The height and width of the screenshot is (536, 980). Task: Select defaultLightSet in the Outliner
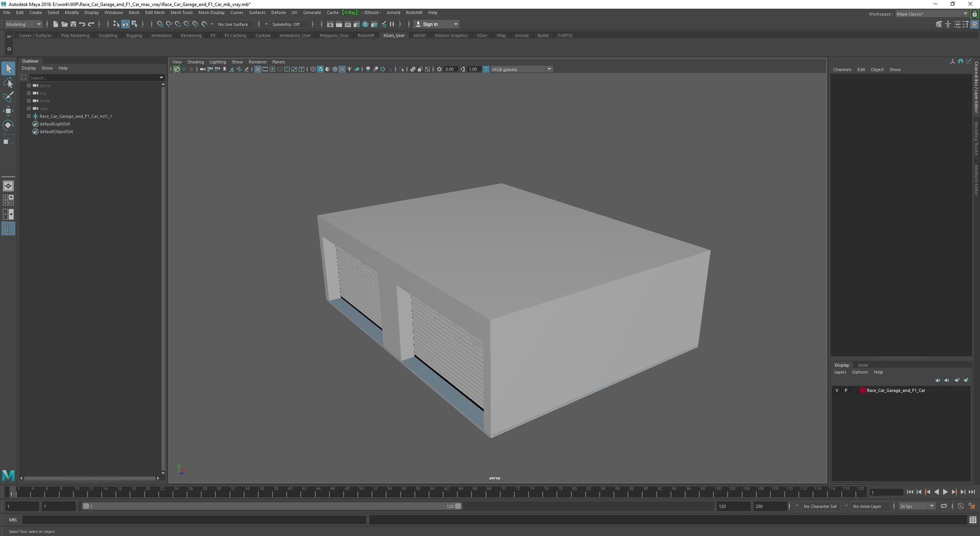(55, 124)
